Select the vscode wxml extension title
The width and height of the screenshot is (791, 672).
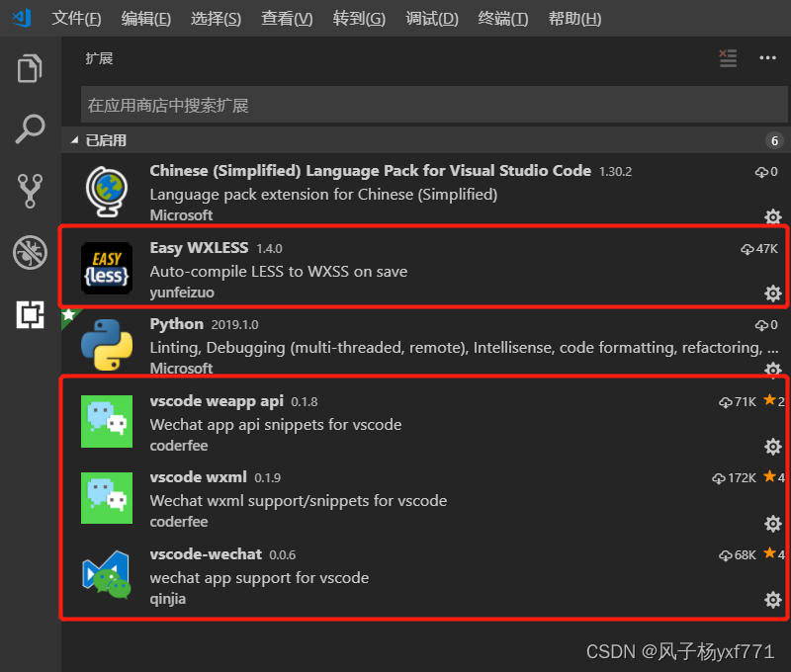point(199,477)
